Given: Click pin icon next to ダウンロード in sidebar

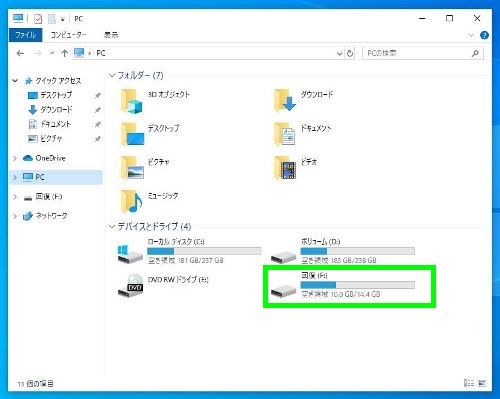Looking at the screenshot, I should pyautogui.click(x=98, y=110).
